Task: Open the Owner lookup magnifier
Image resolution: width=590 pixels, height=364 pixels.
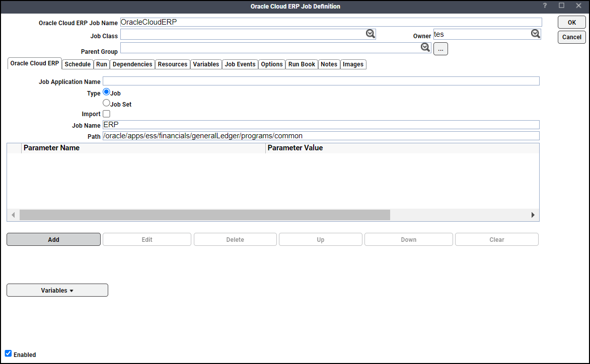Action: pos(536,34)
